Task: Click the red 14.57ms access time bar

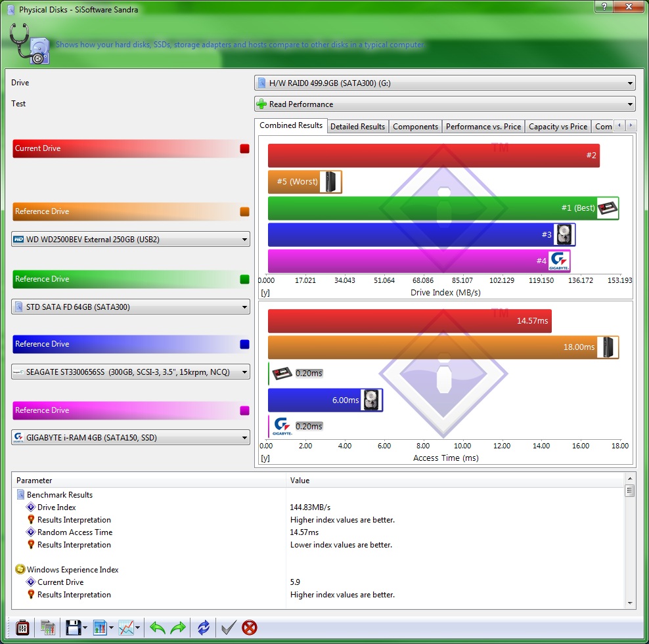Action: pyautogui.click(x=410, y=321)
